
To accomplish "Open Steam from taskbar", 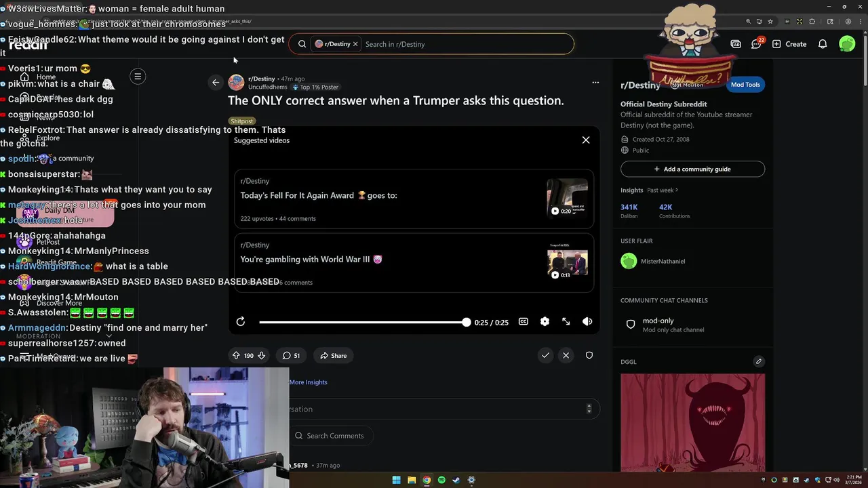I will [x=456, y=480].
